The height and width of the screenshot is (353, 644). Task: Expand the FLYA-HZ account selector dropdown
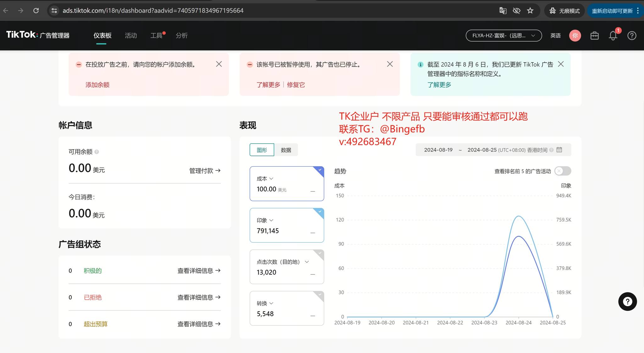pyautogui.click(x=503, y=36)
